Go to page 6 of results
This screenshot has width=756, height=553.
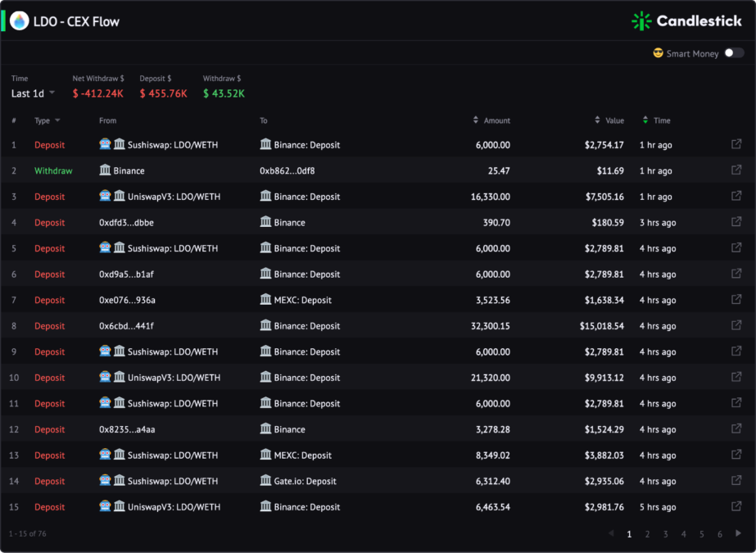pyautogui.click(x=719, y=534)
